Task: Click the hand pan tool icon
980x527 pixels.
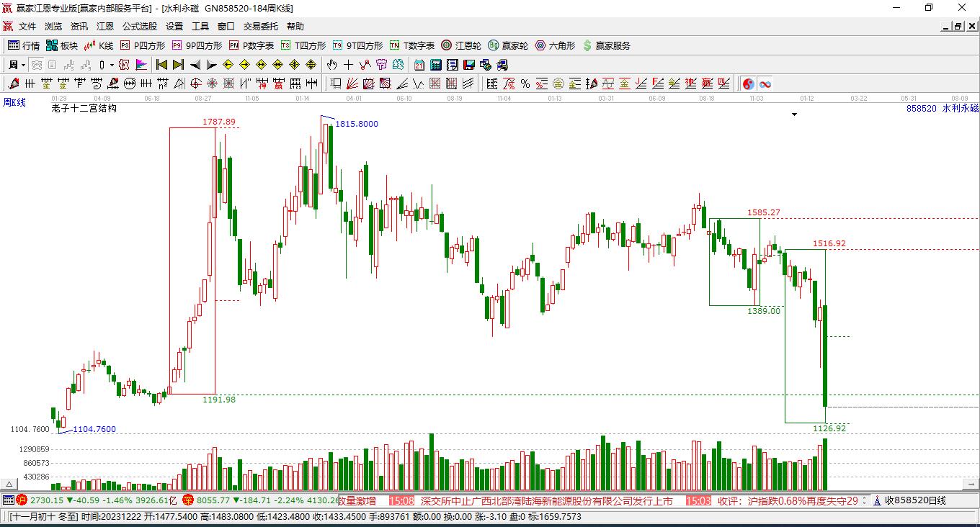Action: click(x=331, y=65)
